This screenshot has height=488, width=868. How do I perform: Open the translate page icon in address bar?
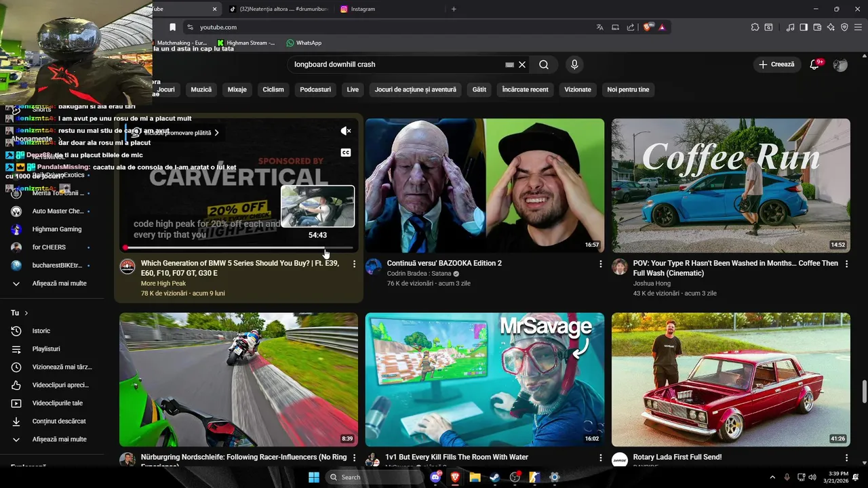[599, 27]
